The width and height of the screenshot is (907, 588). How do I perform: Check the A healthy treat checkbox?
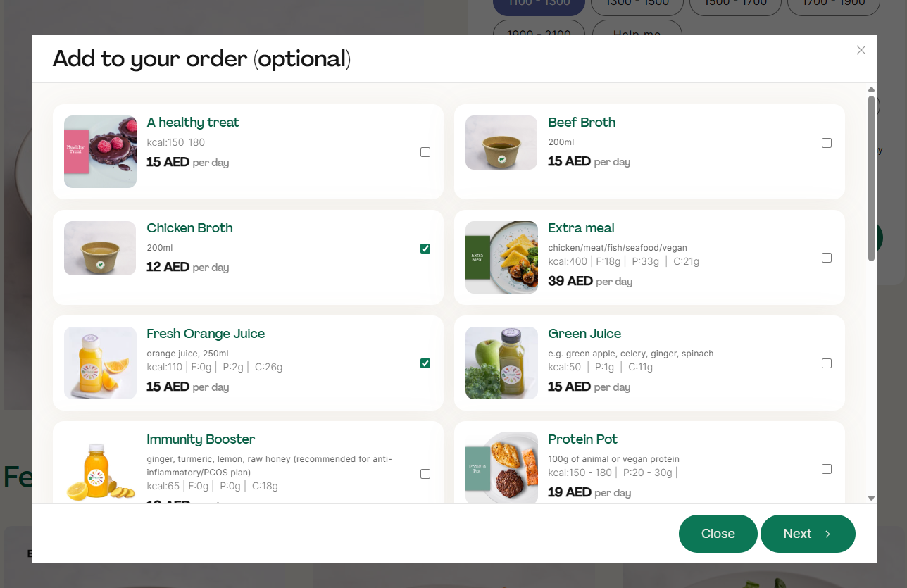click(x=425, y=152)
